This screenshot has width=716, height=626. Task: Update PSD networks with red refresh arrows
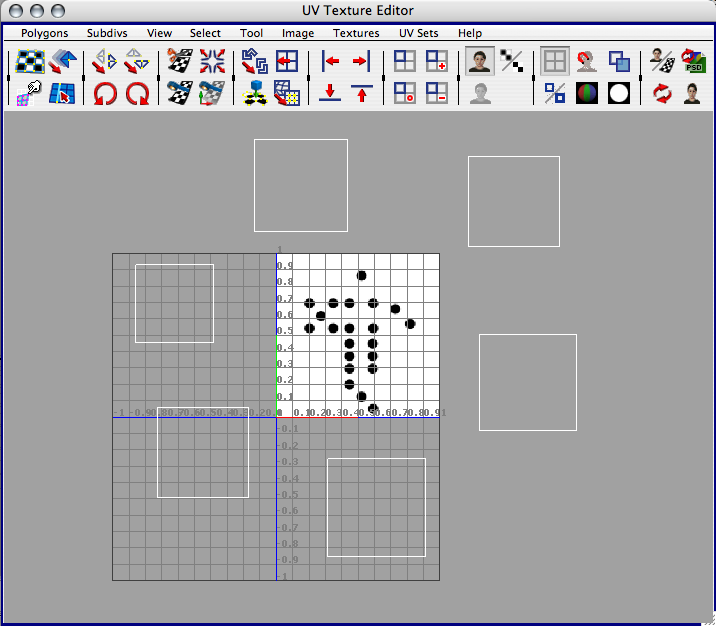(662, 94)
